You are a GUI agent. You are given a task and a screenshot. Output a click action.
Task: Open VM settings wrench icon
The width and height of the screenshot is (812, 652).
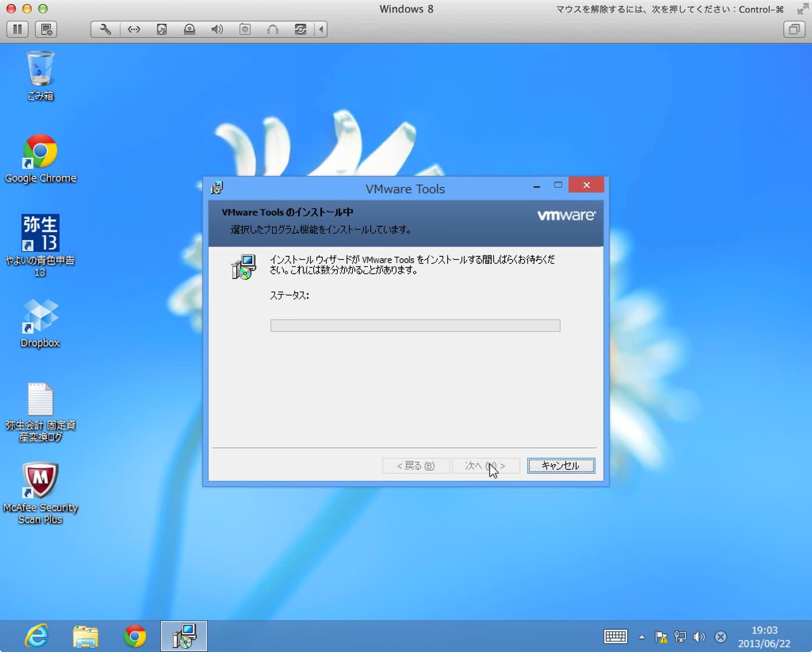tap(106, 29)
